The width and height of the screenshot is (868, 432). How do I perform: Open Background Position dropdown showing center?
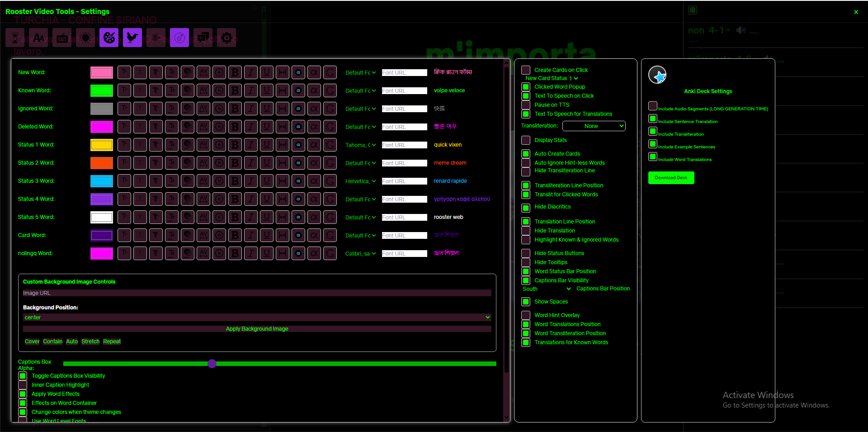[257, 318]
